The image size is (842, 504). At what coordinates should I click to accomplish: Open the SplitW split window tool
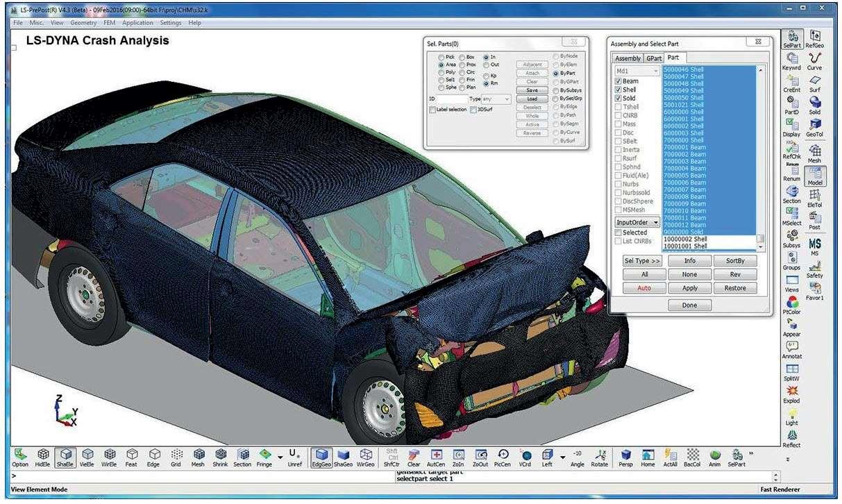click(791, 373)
